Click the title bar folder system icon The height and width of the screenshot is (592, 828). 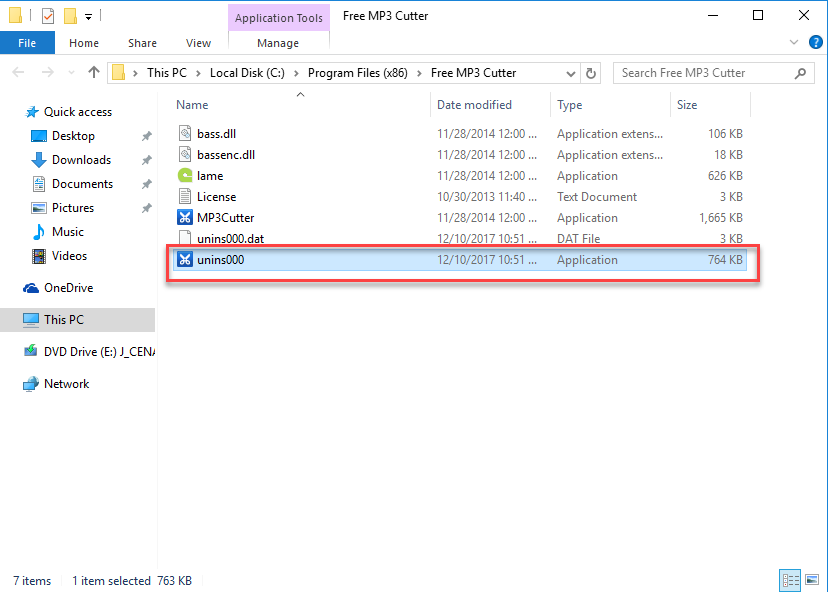15,15
